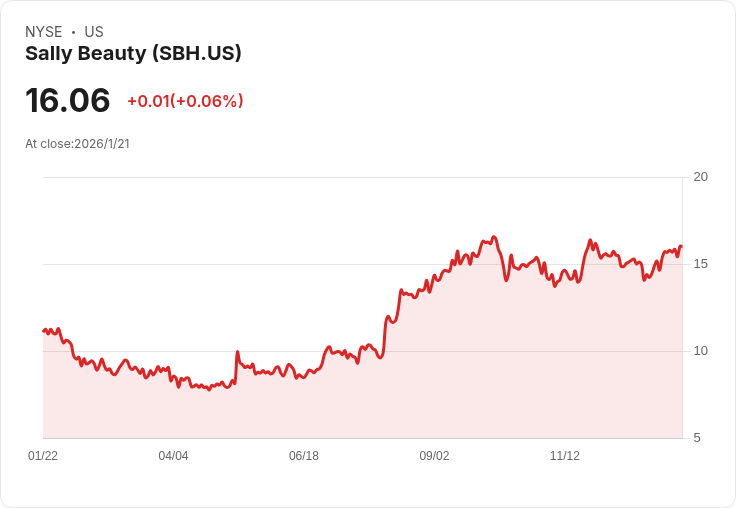Viewport: 736px width, 508px height.
Task: Click the 15 y-axis label
Action: [x=700, y=264]
